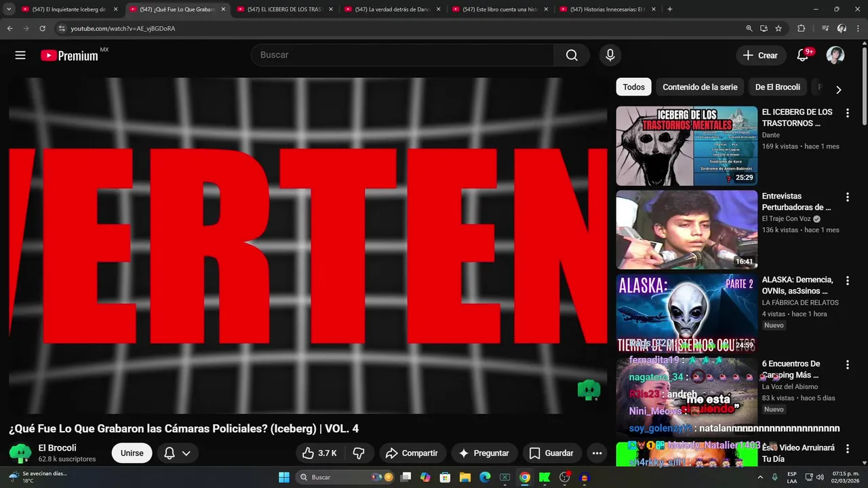868x488 pixels.
Task: Open Chrome profile avatar in toolbar
Action: [x=842, y=28]
